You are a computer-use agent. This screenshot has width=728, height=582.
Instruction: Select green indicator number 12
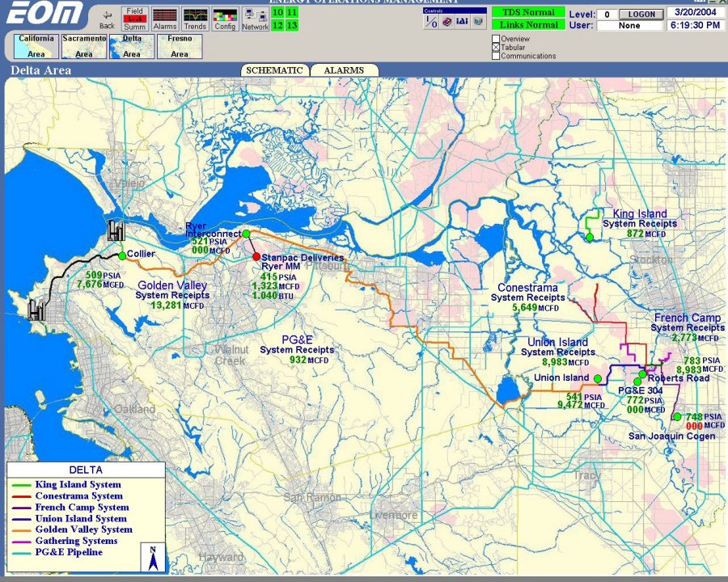277,26
